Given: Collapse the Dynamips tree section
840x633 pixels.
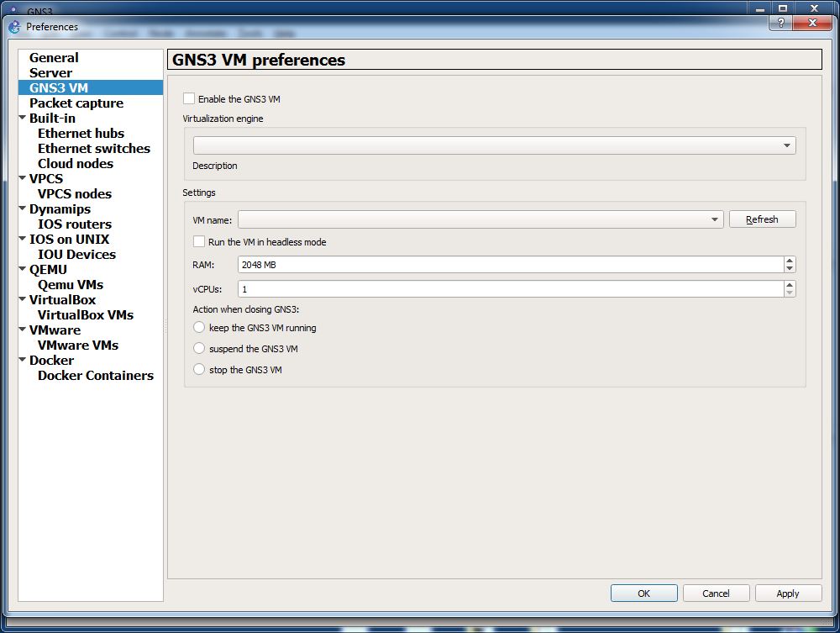Looking at the screenshot, I should click(23, 208).
